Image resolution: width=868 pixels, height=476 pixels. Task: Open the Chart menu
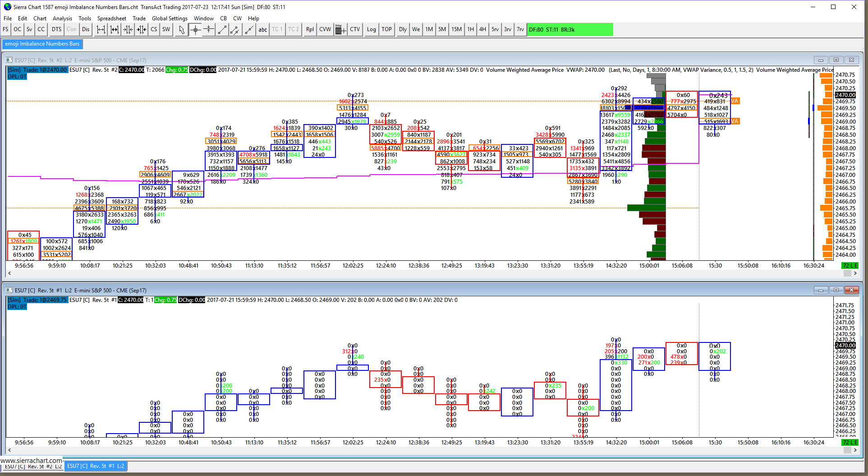coord(40,18)
